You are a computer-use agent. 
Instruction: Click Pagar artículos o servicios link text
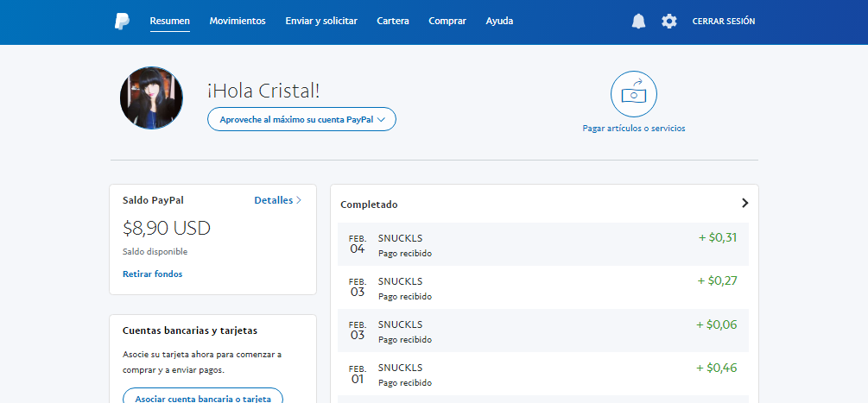click(634, 129)
